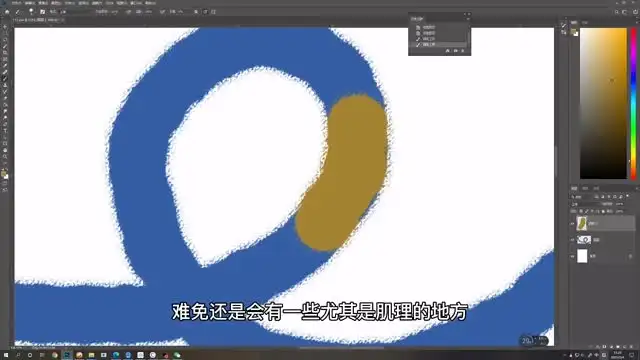The height and width of the screenshot is (360, 640).
Task: Switch to the Channels tab beside Layers
Action: [x=585, y=189]
